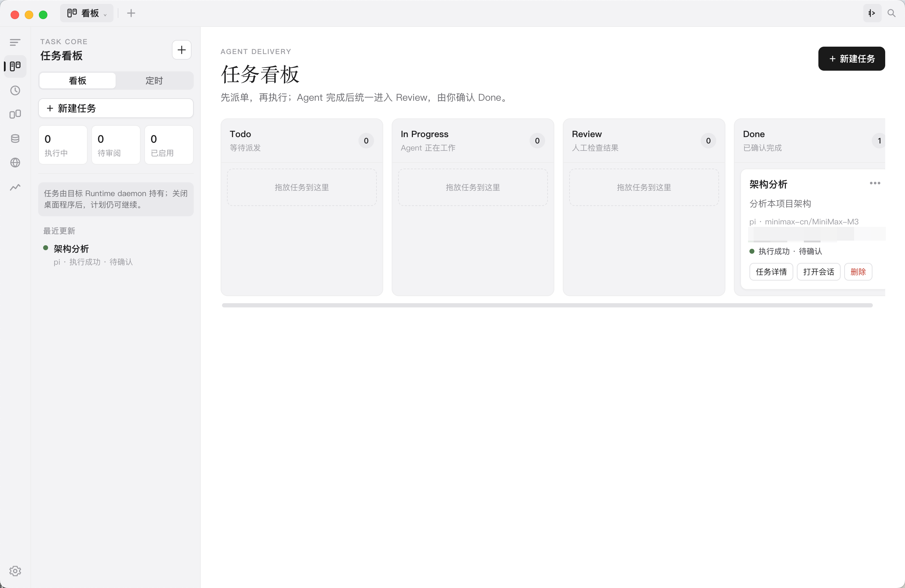Open the analytics trend line icon
This screenshot has height=588, width=905.
[15, 187]
